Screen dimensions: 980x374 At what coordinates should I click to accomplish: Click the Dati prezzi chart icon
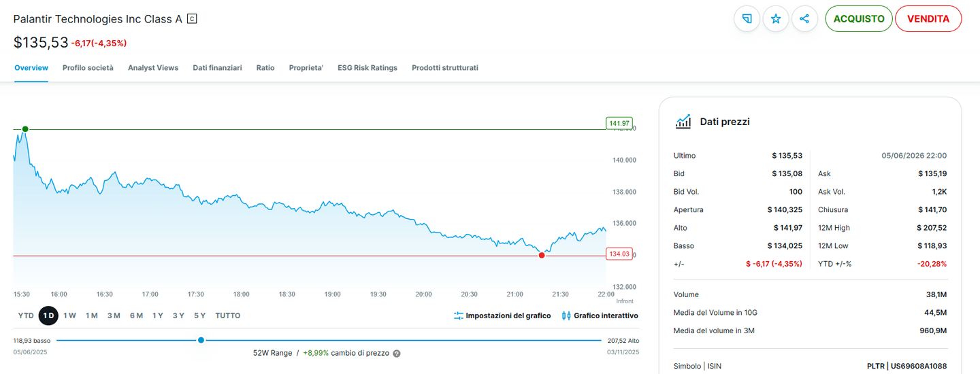click(x=683, y=122)
